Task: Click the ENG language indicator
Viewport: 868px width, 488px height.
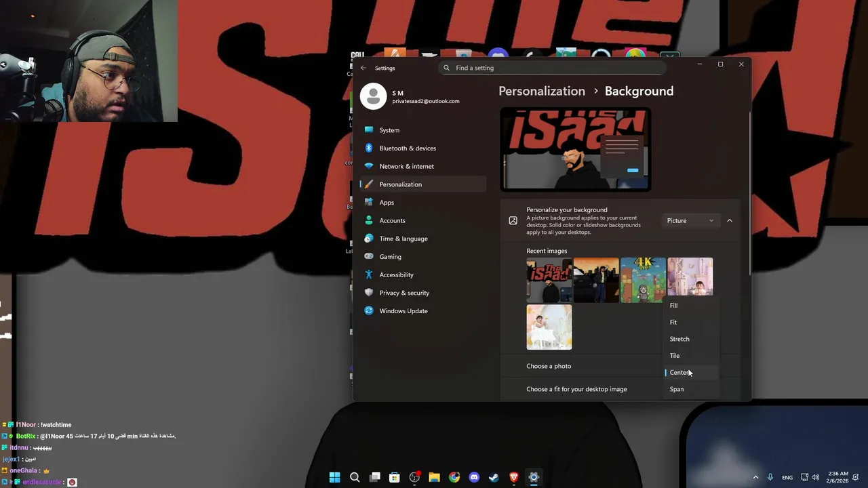Action: [x=787, y=477]
